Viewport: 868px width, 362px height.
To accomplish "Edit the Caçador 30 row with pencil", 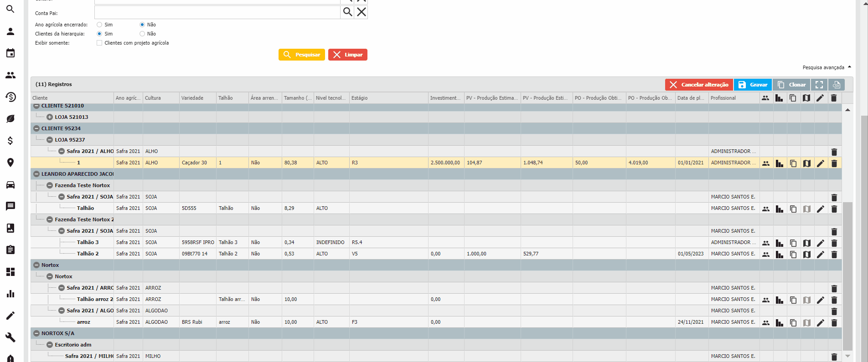I will pos(821,163).
